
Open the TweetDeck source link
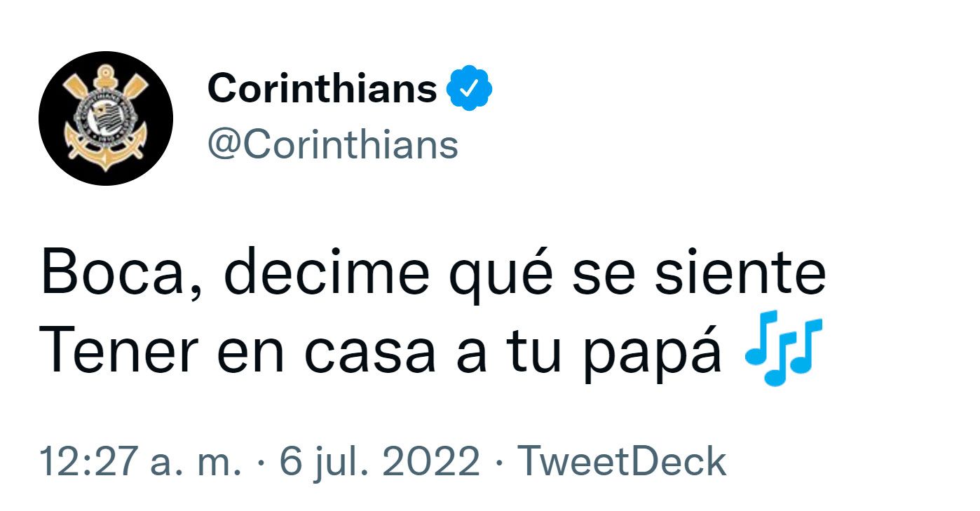(x=621, y=462)
